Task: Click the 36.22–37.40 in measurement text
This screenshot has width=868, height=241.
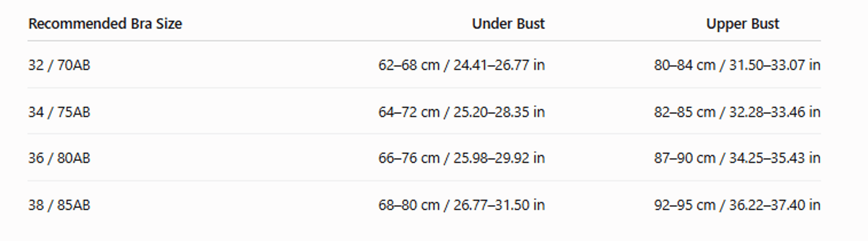Action: coord(775,205)
